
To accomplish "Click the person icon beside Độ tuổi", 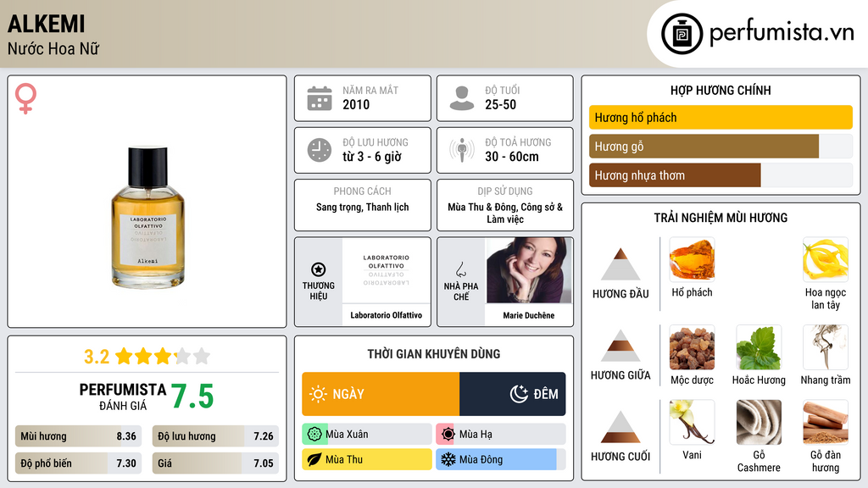I will [462, 98].
